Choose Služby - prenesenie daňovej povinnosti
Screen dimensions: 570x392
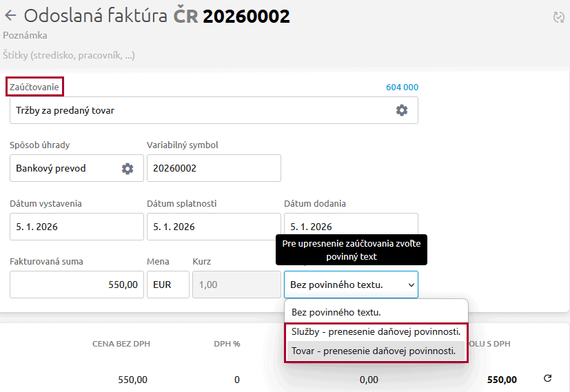pyautogui.click(x=376, y=331)
